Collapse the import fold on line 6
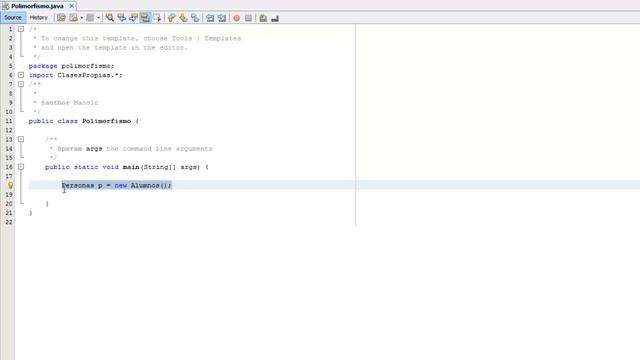The image size is (640, 360). pos(21,75)
